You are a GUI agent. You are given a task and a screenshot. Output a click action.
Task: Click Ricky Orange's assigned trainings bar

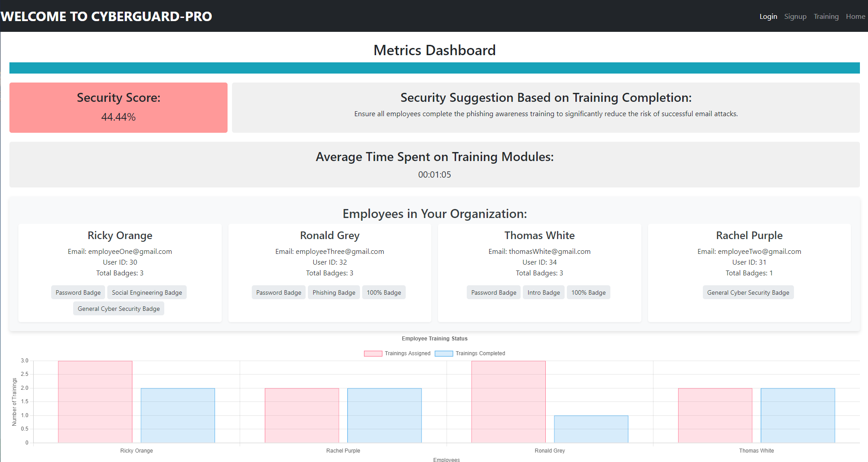95,402
